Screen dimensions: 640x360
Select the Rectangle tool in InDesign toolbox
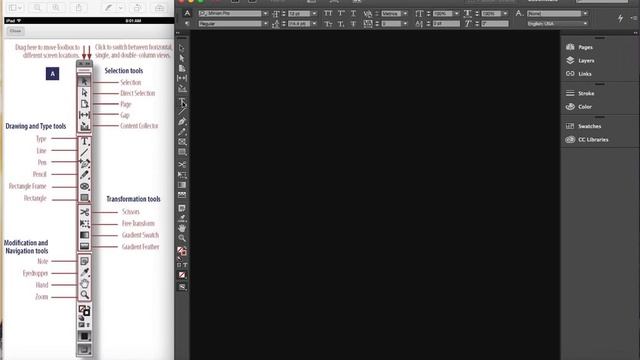point(182,152)
